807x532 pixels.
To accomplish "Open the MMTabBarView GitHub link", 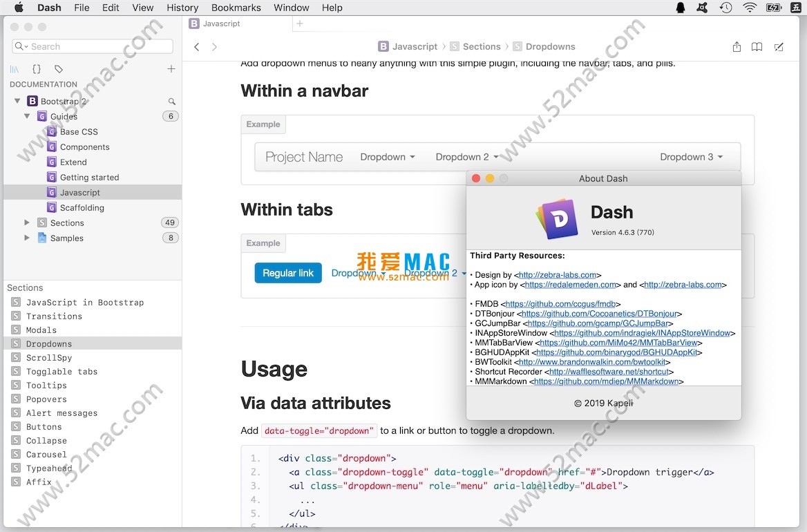I will (618, 343).
